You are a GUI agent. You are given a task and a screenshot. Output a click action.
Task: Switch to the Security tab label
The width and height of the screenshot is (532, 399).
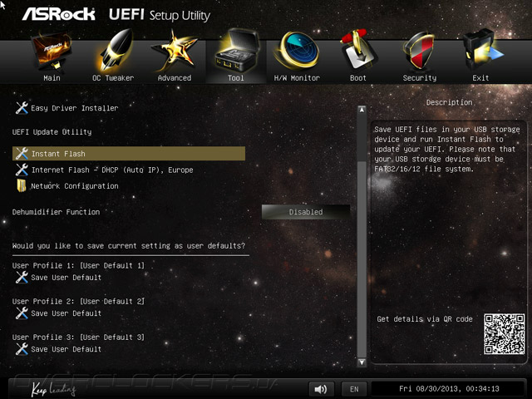point(420,78)
